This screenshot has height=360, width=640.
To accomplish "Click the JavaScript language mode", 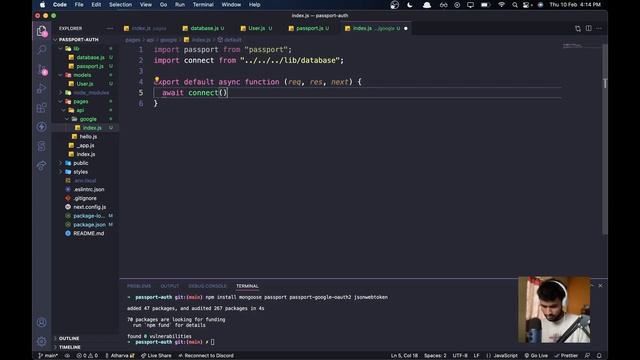I will [505, 356].
